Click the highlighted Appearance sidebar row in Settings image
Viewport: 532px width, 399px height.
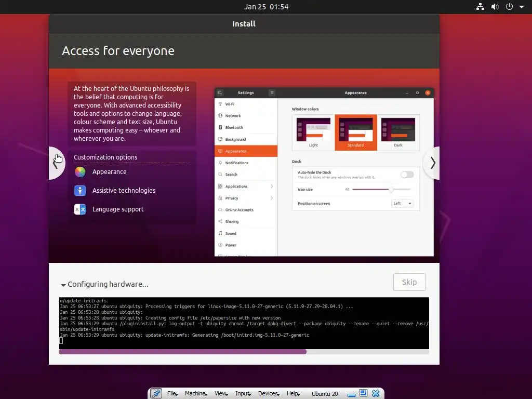coord(246,151)
